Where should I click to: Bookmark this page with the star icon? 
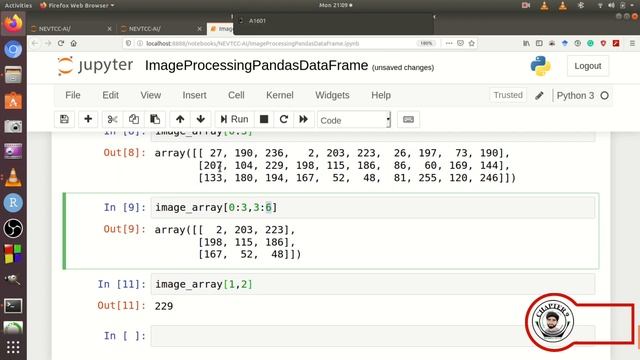click(472, 43)
